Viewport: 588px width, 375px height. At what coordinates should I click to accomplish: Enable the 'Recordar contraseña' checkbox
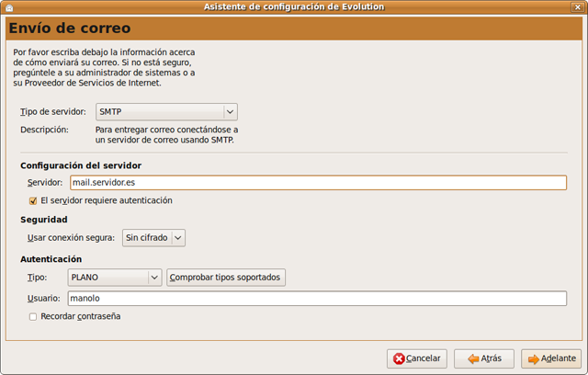[x=33, y=316]
